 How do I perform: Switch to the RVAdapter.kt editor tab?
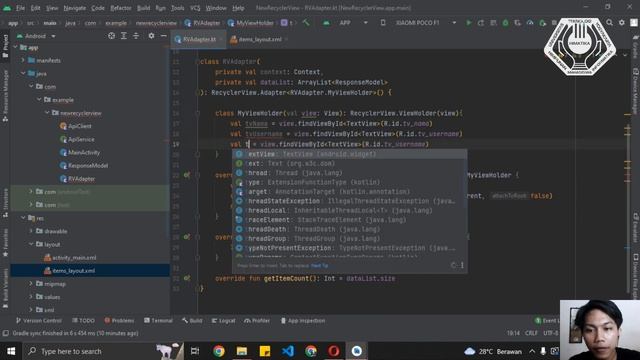coord(198,40)
